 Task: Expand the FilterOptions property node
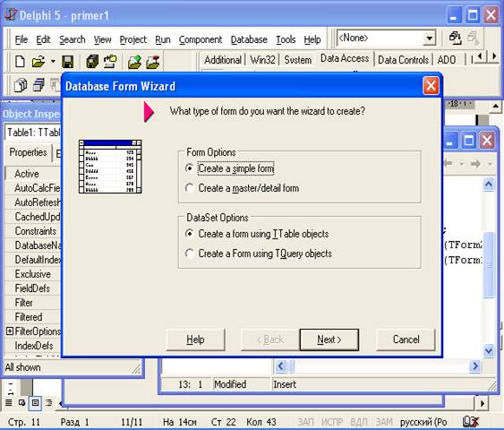click(10, 331)
